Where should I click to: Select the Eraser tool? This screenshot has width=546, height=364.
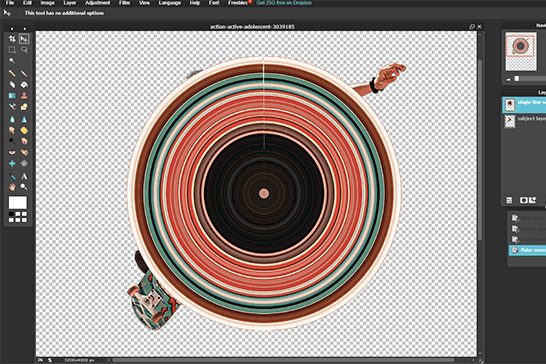coord(12,85)
